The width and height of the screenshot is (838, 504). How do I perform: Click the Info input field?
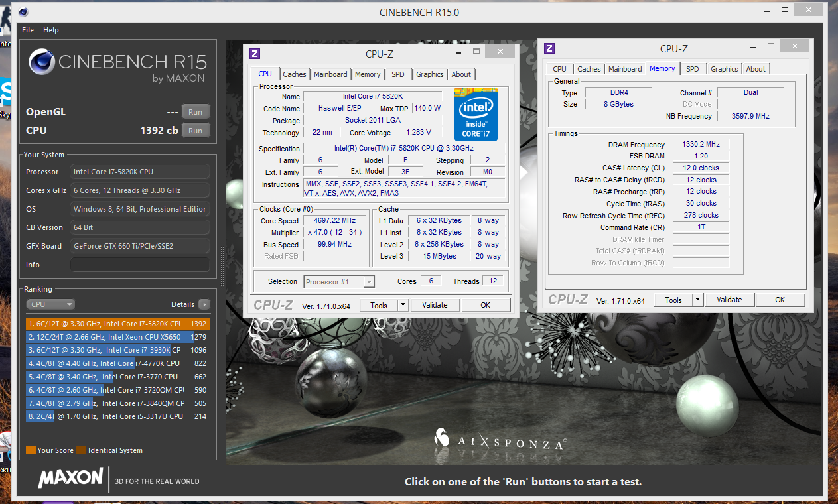(139, 265)
